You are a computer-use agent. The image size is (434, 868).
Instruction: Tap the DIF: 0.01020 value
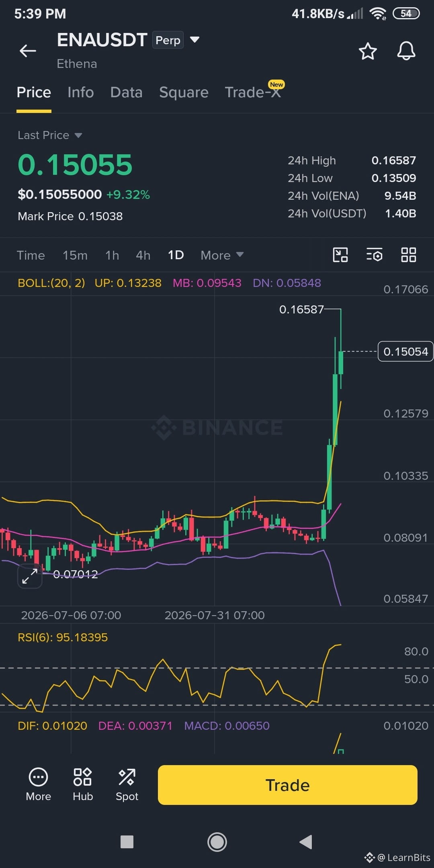click(52, 726)
